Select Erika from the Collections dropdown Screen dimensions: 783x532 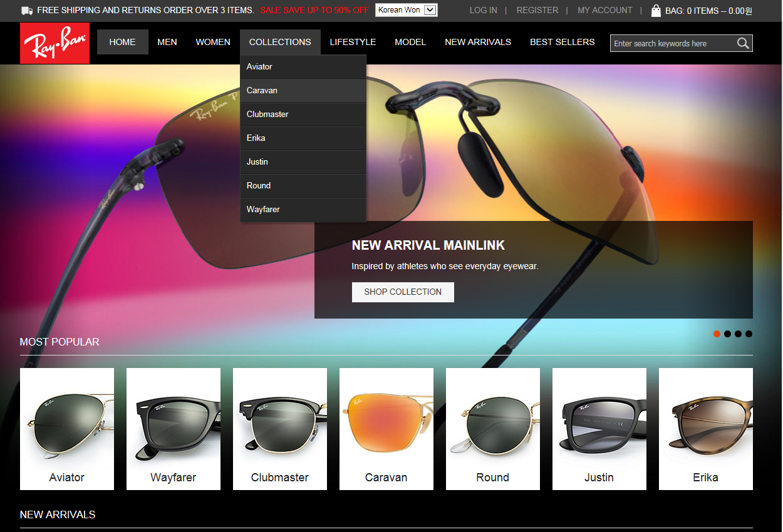tap(303, 138)
